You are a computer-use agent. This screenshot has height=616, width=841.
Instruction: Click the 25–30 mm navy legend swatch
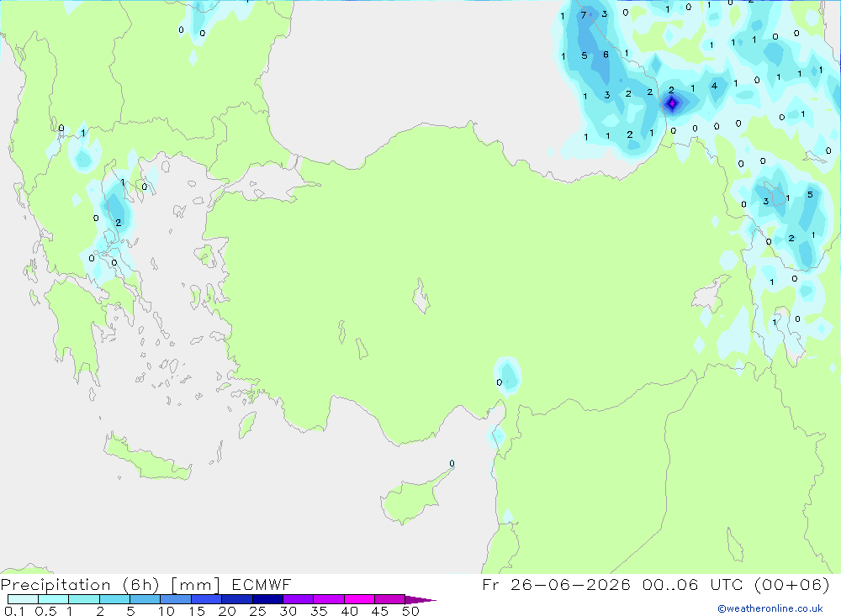(267, 599)
